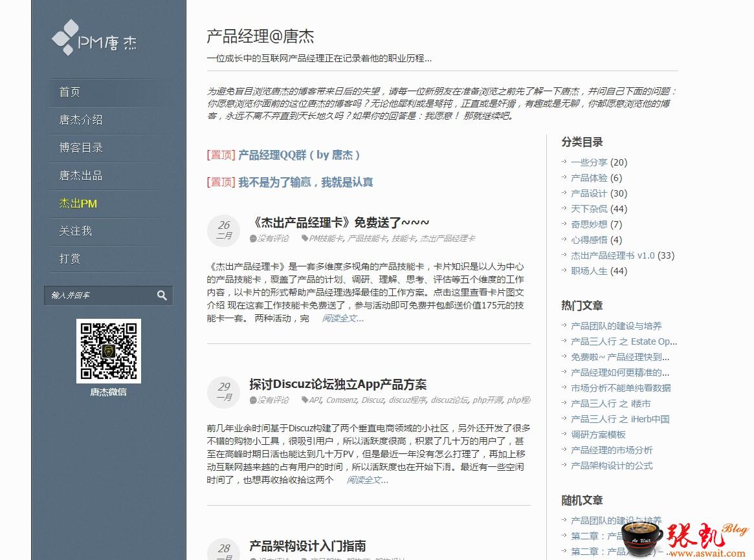Click the 唐杰微信 QR code image

(x=108, y=351)
